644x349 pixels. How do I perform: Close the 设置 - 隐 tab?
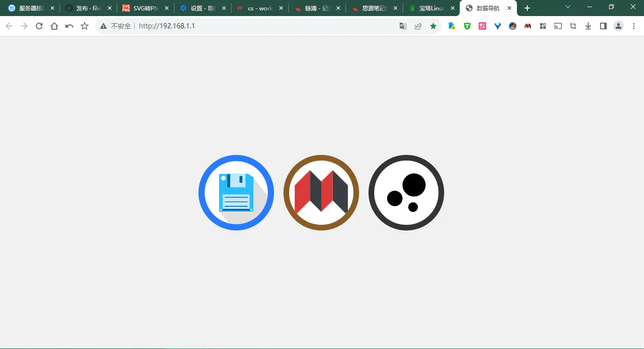point(223,8)
